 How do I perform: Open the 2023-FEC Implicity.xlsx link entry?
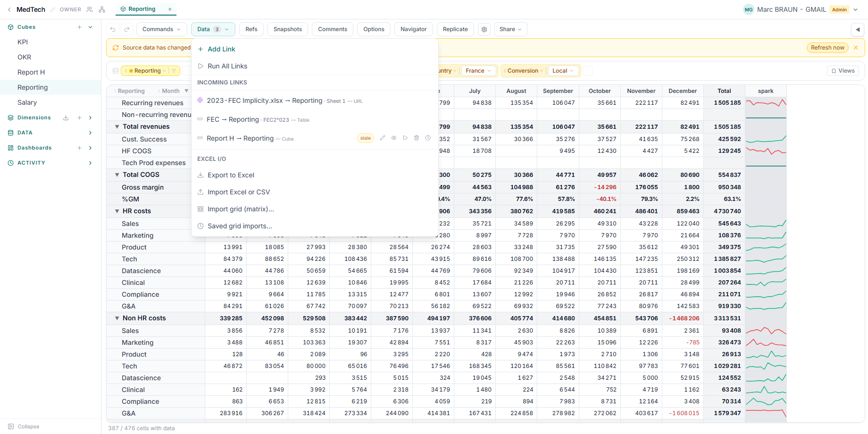click(x=315, y=100)
